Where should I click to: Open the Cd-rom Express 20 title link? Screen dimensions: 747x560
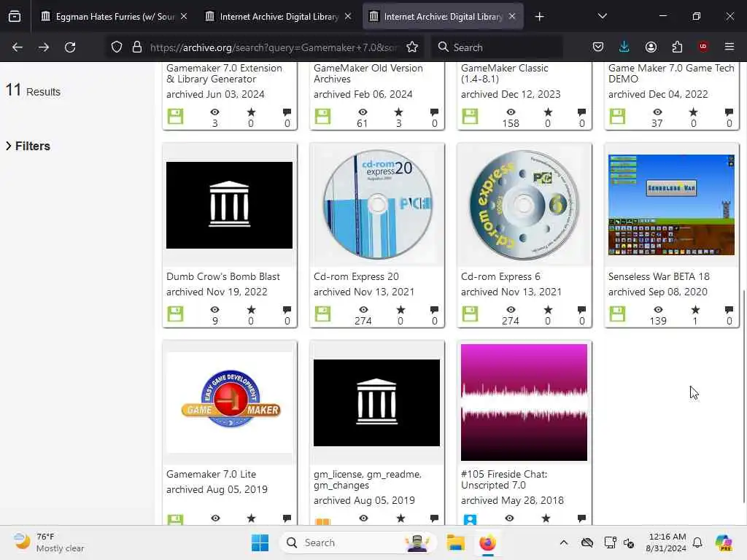coord(356,276)
